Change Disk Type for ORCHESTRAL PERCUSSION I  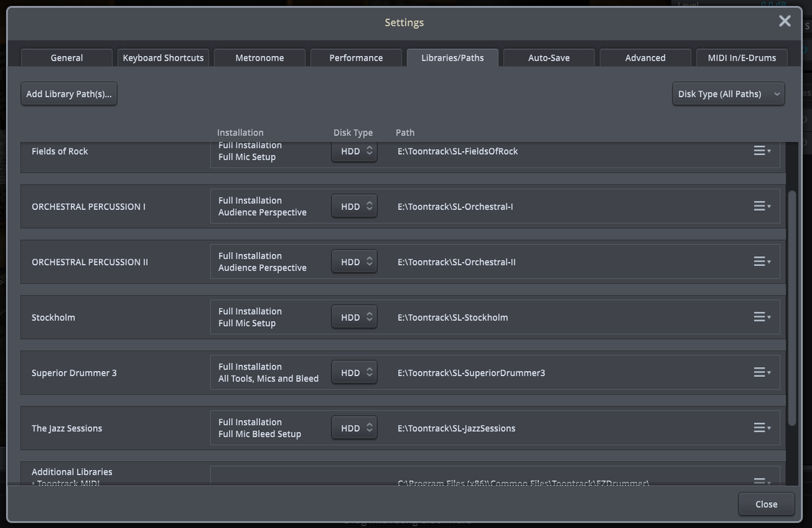(354, 207)
